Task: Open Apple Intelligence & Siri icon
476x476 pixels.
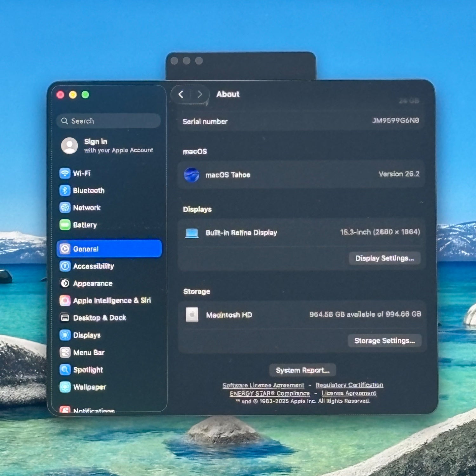Action: [65, 300]
